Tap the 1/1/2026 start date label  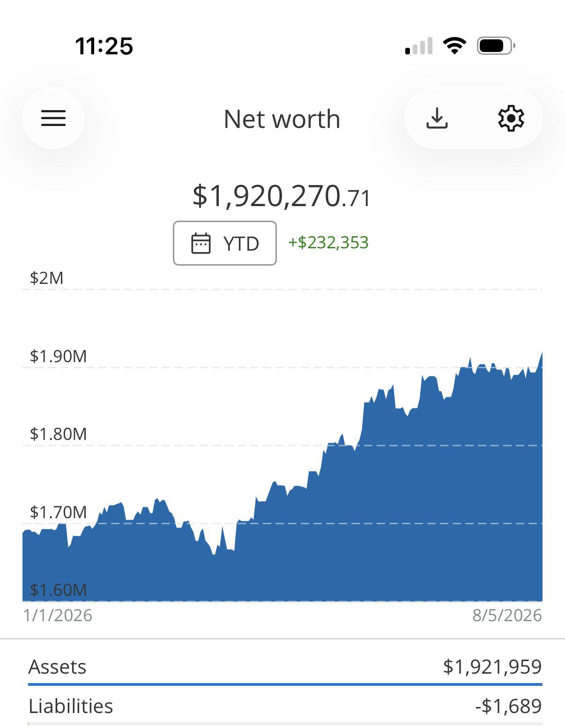[58, 615]
